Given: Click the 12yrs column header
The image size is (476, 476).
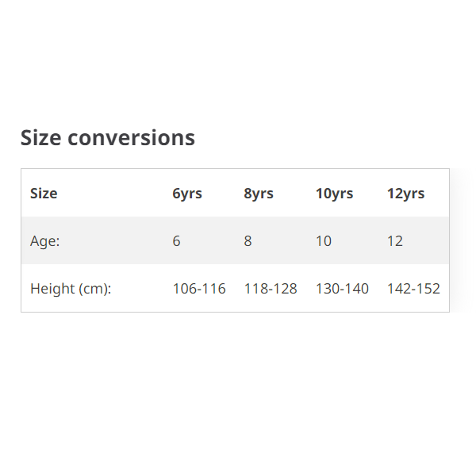Looking at the screenshot, I should 405,193.
